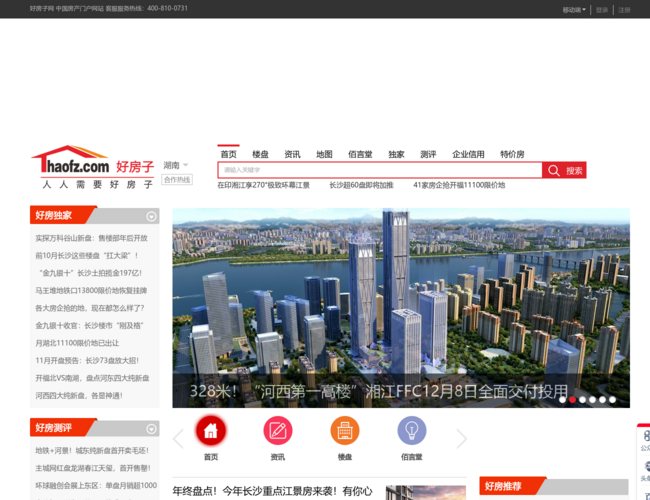650x500 pixels.
Task: Open article 金九银十收官 in sidebar list
Action: (x=90, y=325)
